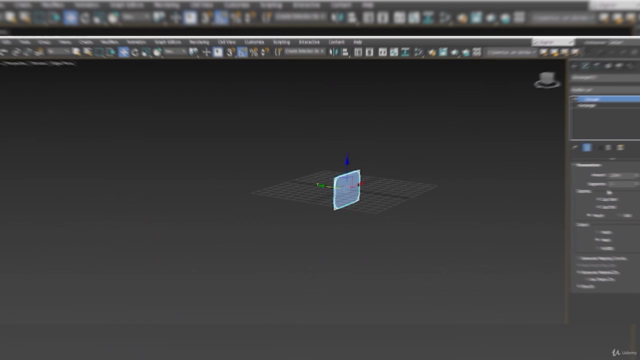Viewport: 640px width, 360px height.
Task: Click the Bind to Space Warp icon
Action: (39, 52)
